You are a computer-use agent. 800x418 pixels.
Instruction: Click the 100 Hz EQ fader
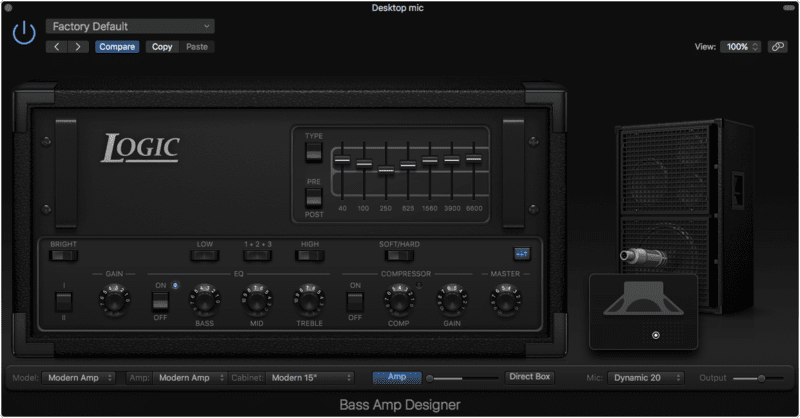[x=364, y=164]
